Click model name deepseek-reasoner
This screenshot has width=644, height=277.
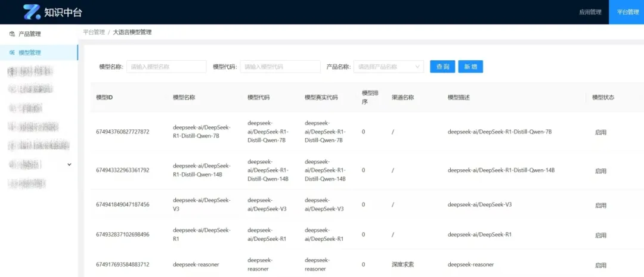(196, 264)
